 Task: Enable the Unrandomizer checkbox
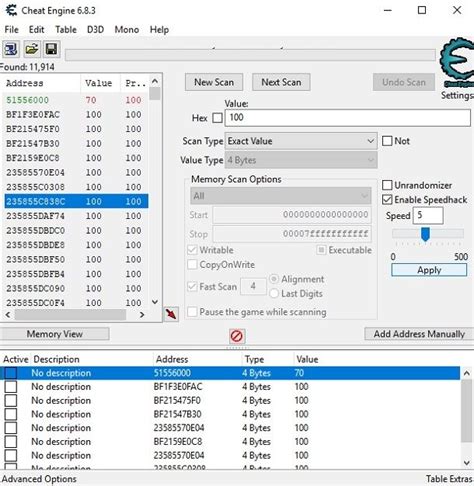pos(387,185)
